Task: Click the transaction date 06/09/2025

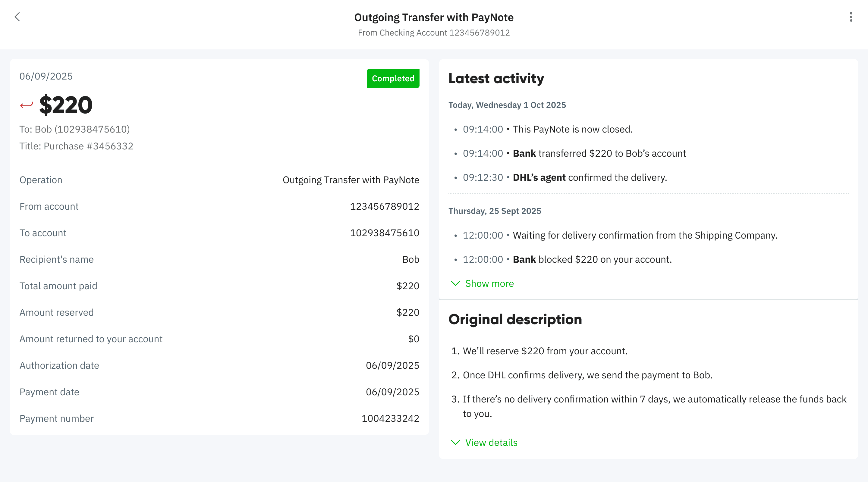Action: click(46, 76)
